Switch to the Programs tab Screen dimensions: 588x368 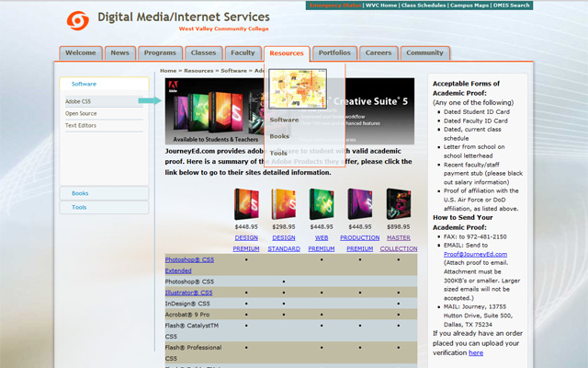[x=160, y=53]
